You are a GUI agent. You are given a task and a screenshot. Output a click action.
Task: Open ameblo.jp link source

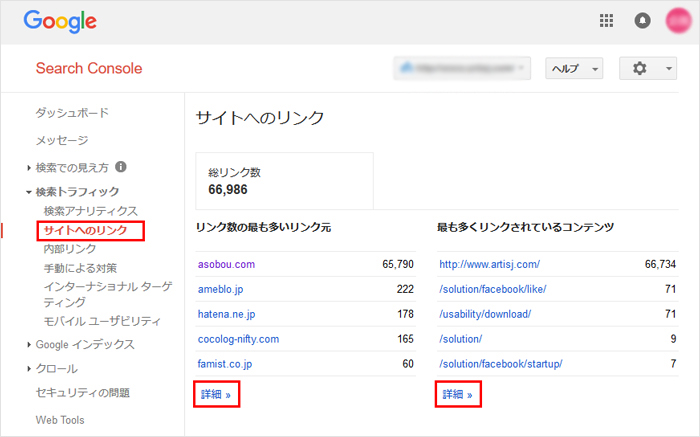coord(221,289)
